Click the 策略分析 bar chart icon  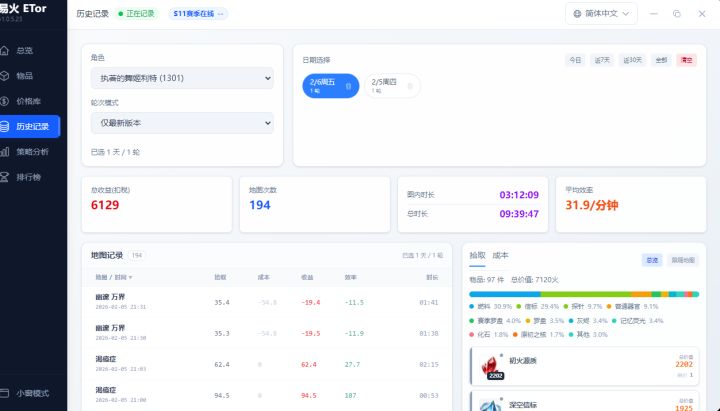click(4, 152)
